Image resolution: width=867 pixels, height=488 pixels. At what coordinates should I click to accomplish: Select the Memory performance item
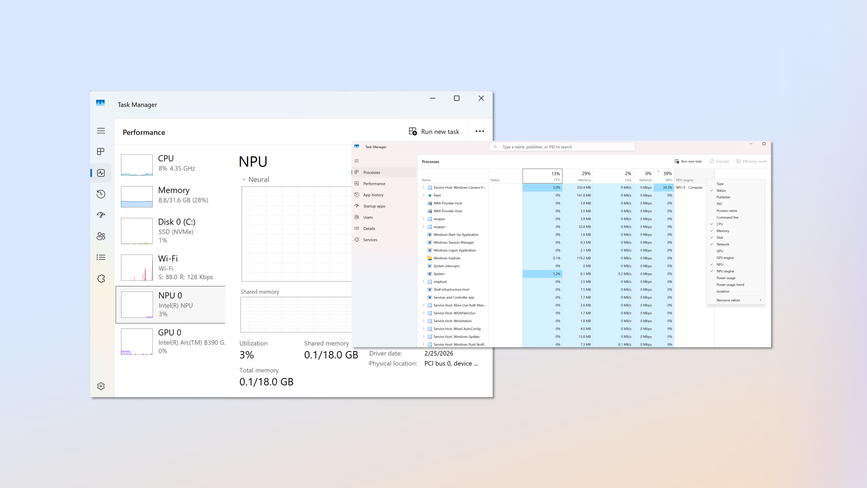171,195
